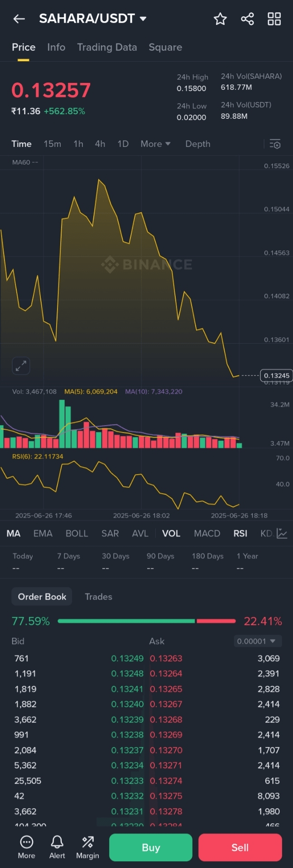The height and width of the screenshot is (868, 293).
Task: Open the share icon
Action: pos(247,19)
